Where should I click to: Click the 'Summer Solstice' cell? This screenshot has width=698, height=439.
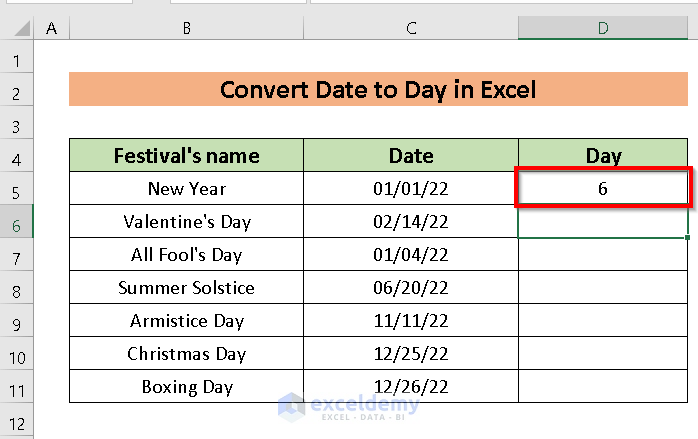click(x=186, y=288)
